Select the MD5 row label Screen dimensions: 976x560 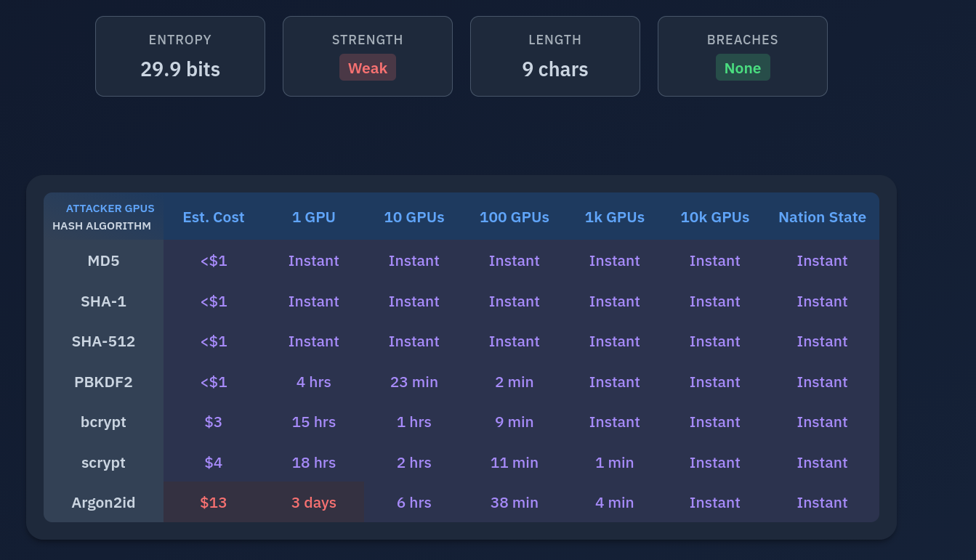click(x=103, y=261)
